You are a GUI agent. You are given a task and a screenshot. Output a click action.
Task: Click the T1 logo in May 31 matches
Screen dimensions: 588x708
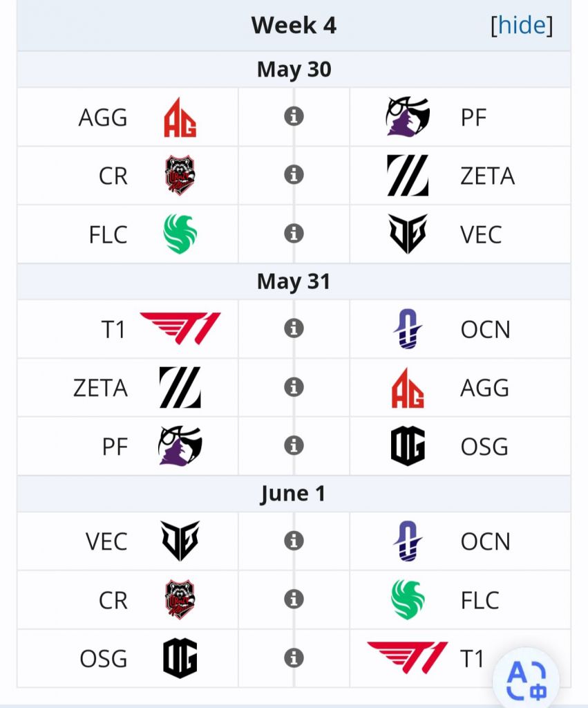180,328
